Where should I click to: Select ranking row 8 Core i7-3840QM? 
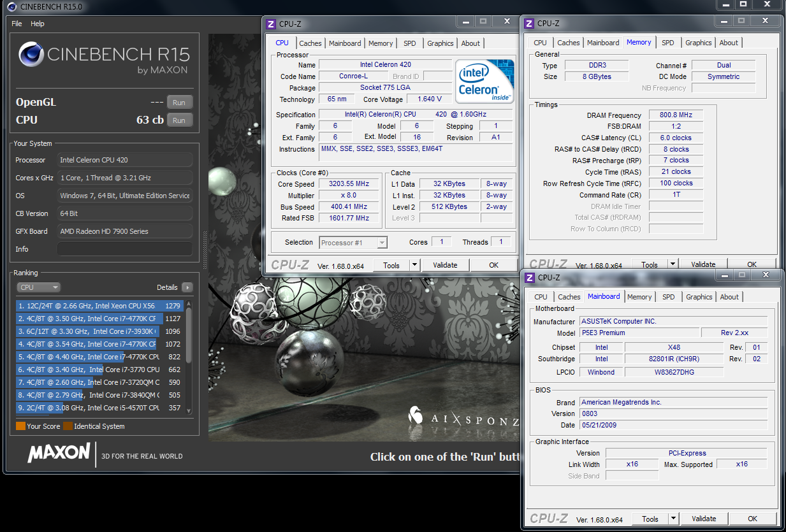pyautogui.click(x=100, y=395)
